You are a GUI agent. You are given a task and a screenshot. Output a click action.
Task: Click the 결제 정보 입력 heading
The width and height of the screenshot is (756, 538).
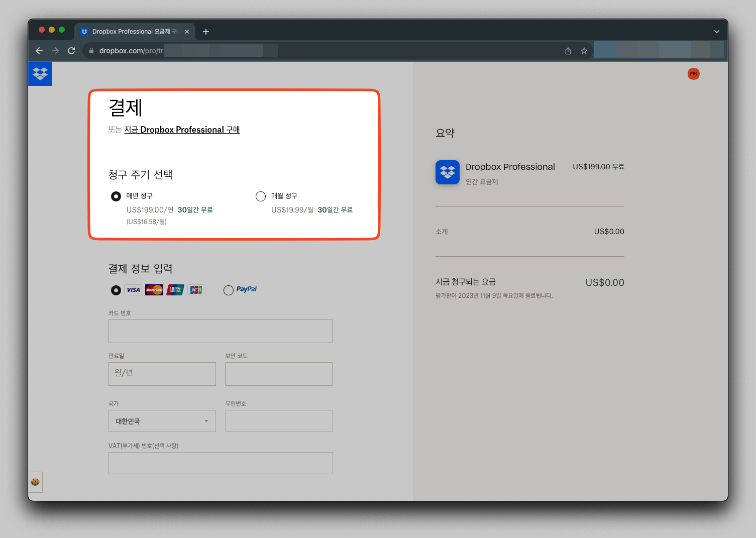(141, 269)
